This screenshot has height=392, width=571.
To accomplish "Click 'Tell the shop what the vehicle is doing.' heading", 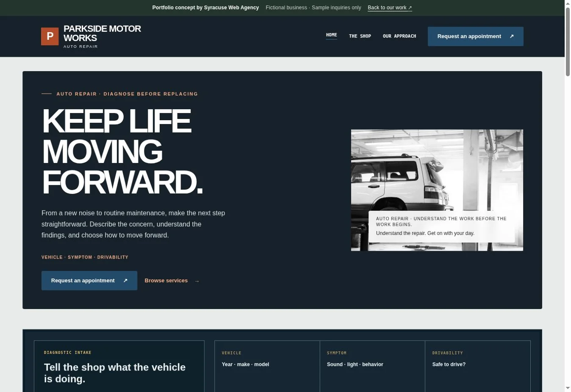I will pos(115,373).
